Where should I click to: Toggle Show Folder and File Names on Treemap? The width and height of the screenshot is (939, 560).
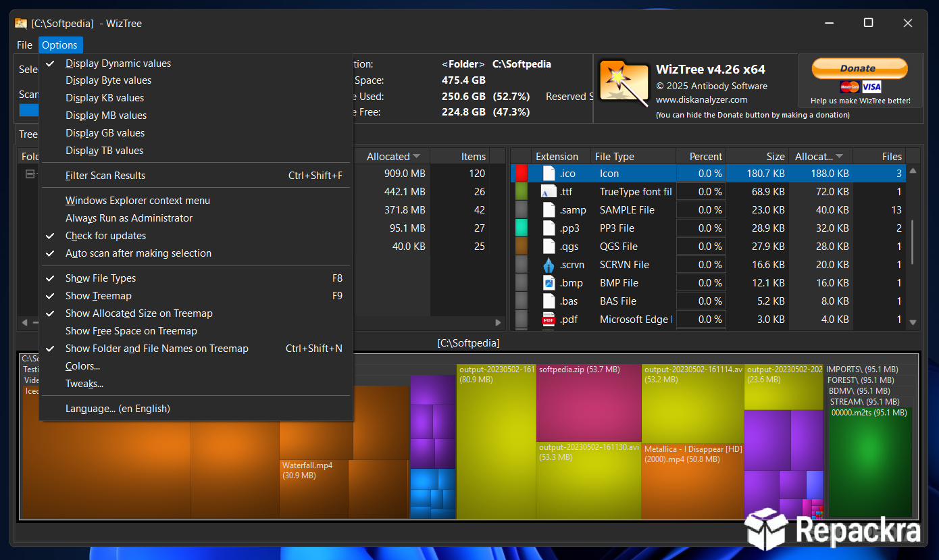tap(196, 349)
